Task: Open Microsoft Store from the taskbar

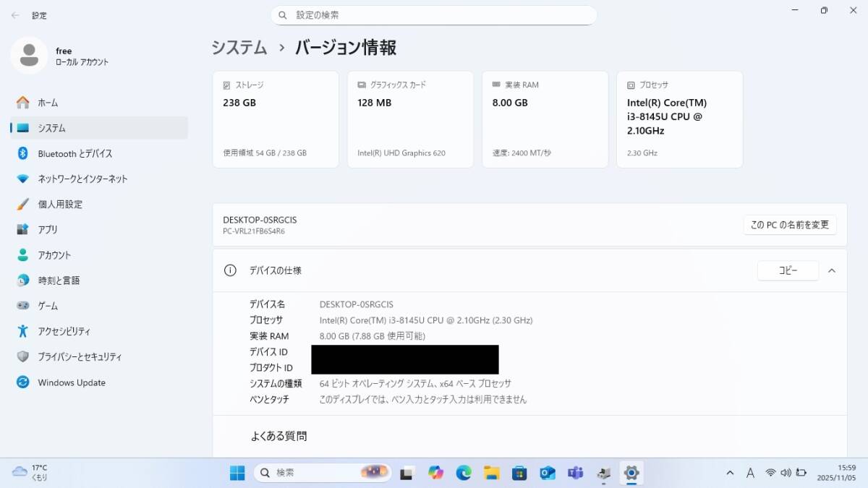Action: (x=519, y=473)
